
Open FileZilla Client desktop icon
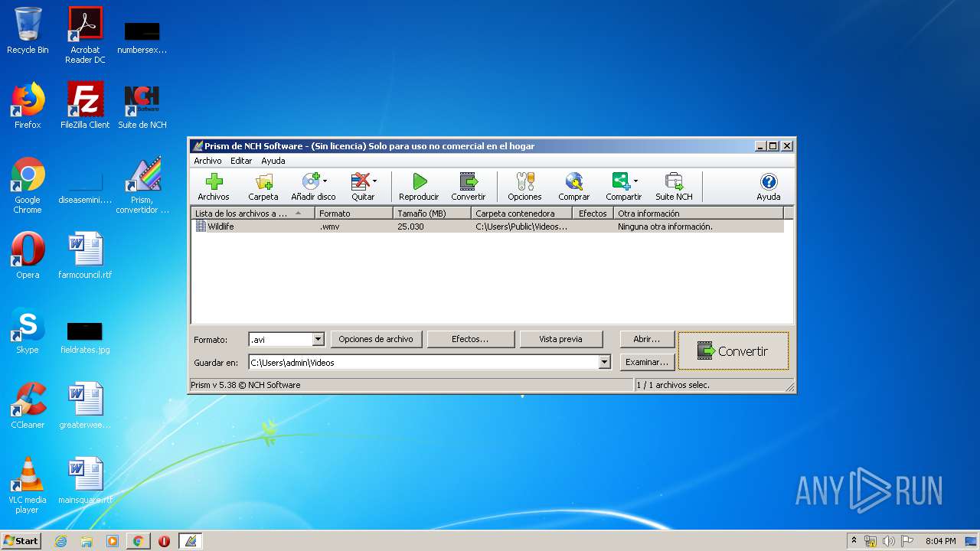(x=85, y=106)
